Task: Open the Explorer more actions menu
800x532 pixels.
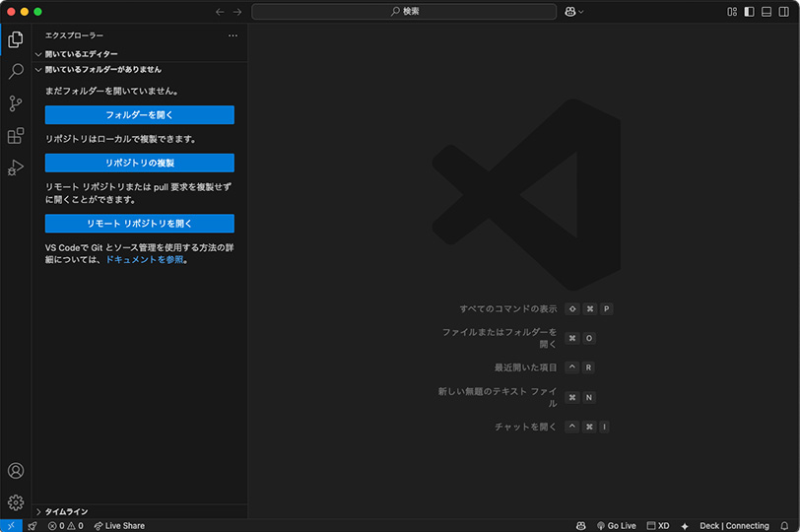Action: [233, 35]
